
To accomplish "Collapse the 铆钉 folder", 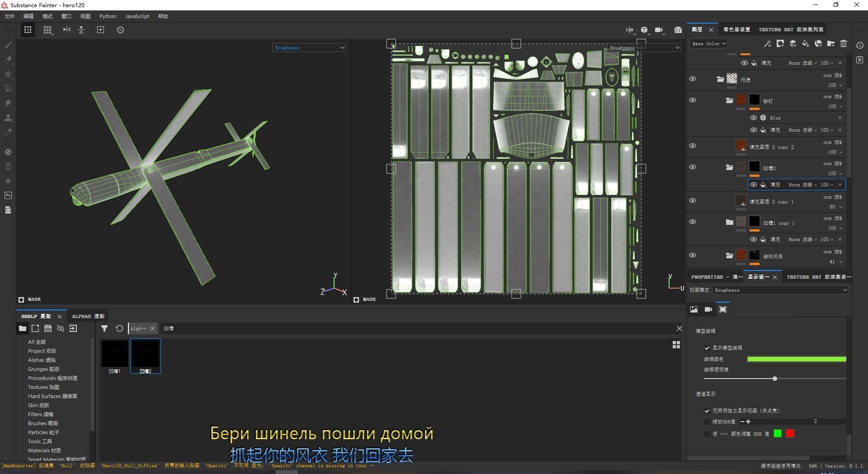I will [x=729, y=100].
